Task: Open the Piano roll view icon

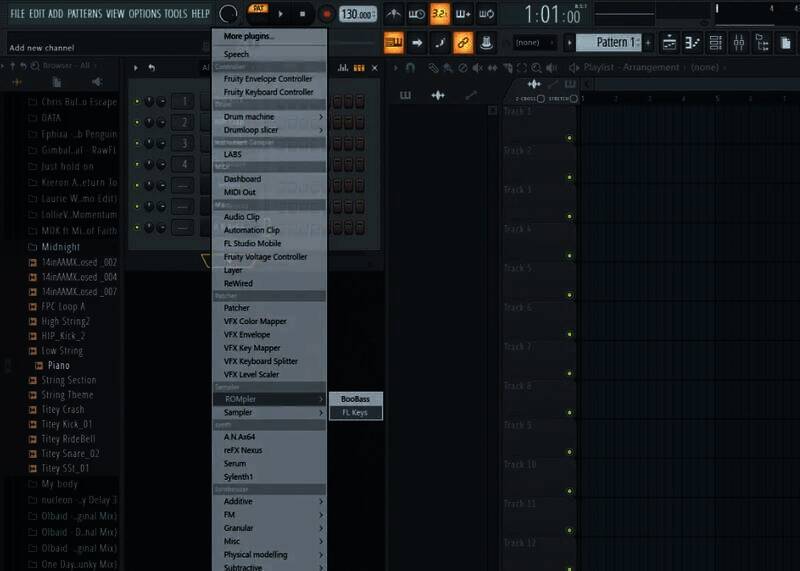Action: (x=692, y=43)
